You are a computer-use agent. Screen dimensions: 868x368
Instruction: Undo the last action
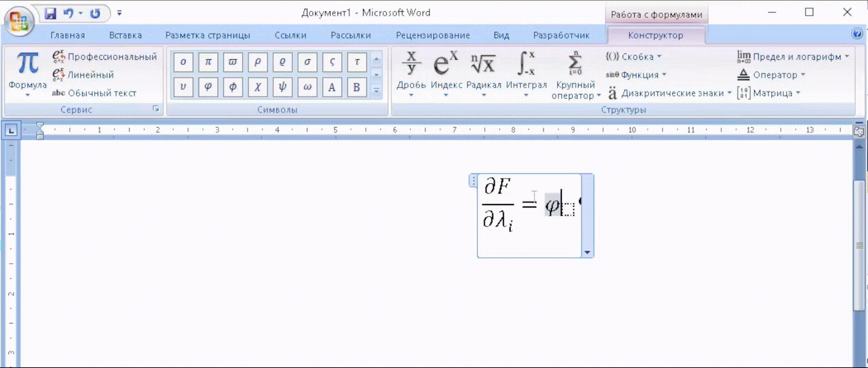coord(68,13)
